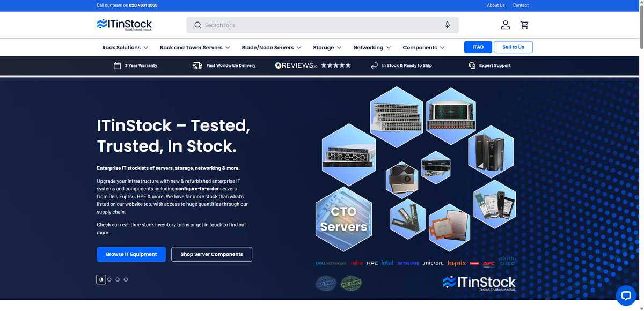The image size is (644, 311).
Task: Click the APC brand logo
Action: 488,263
